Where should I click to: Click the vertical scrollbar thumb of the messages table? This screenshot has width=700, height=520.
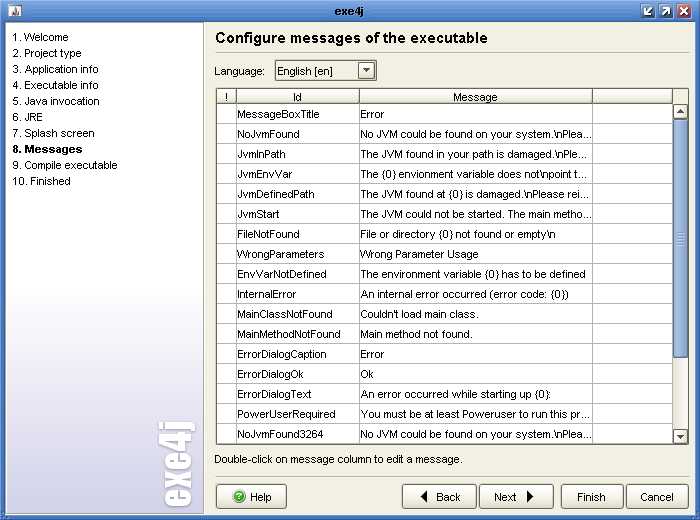(x=680, y=238)
